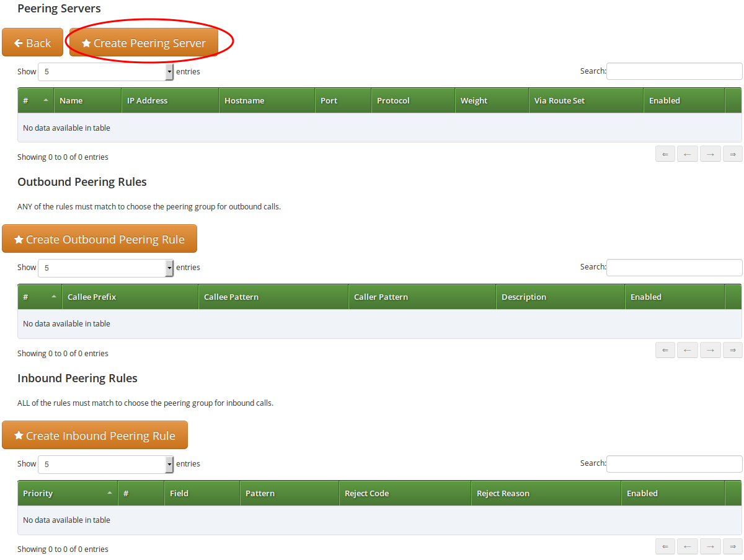Open the Show entries dropdown under Outbound Peering Rules
Screen dimensions: 744x560
tap(105, 268)
